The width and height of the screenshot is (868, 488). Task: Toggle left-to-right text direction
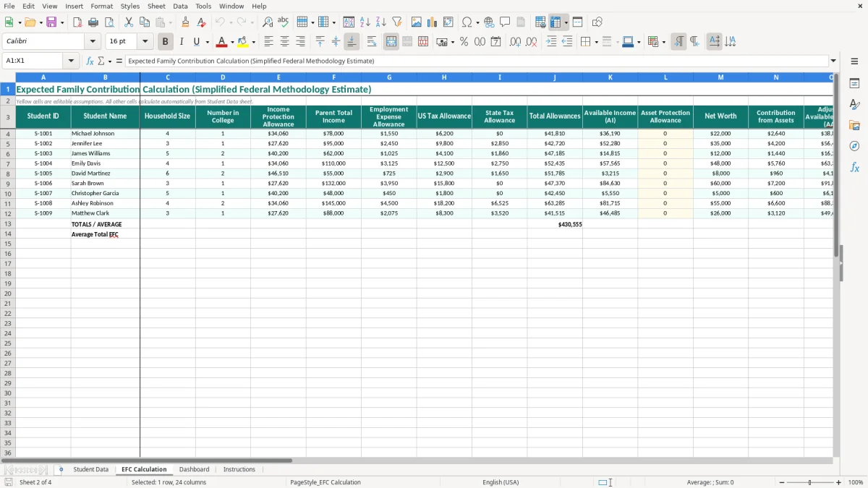[678, 42]
